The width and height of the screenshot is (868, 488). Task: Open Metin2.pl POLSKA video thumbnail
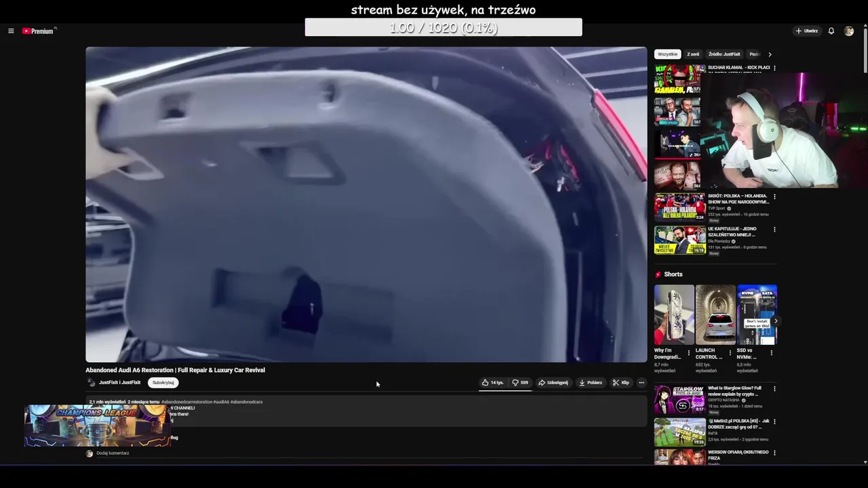point(679,432)
